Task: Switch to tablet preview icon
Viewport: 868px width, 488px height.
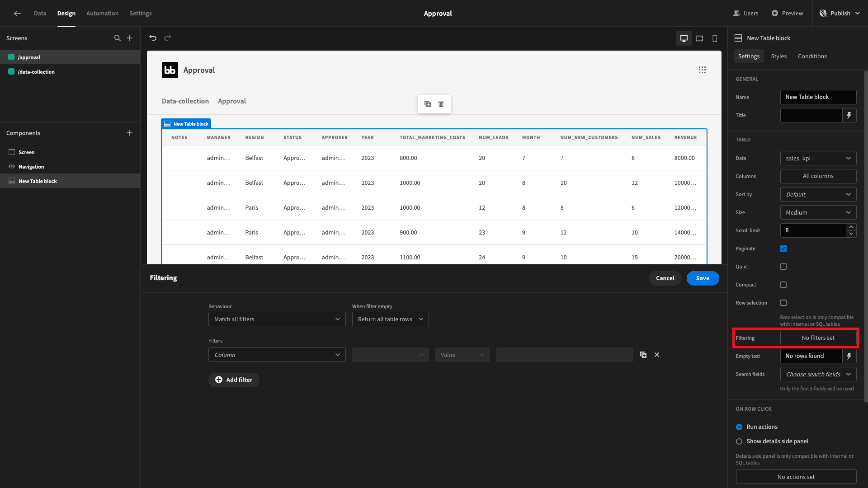Action: 699,38
